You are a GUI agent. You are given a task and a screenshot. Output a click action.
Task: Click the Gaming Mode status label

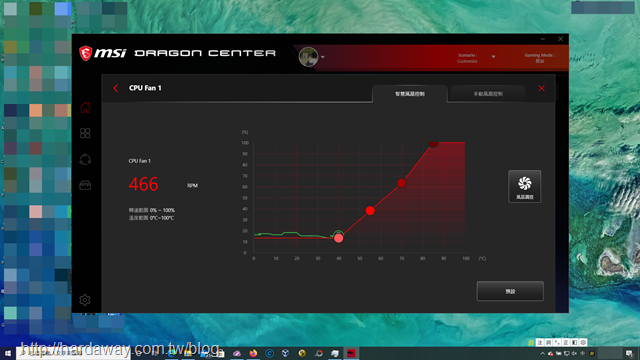540,58
